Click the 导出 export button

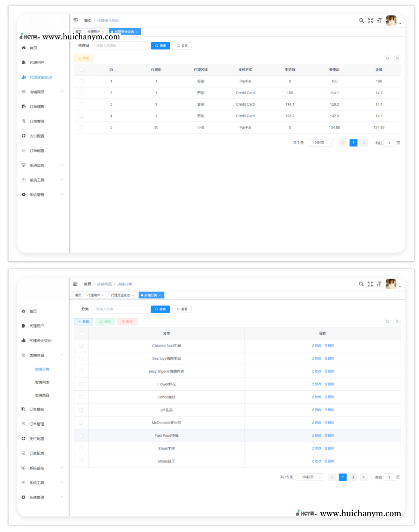[84, 59]
